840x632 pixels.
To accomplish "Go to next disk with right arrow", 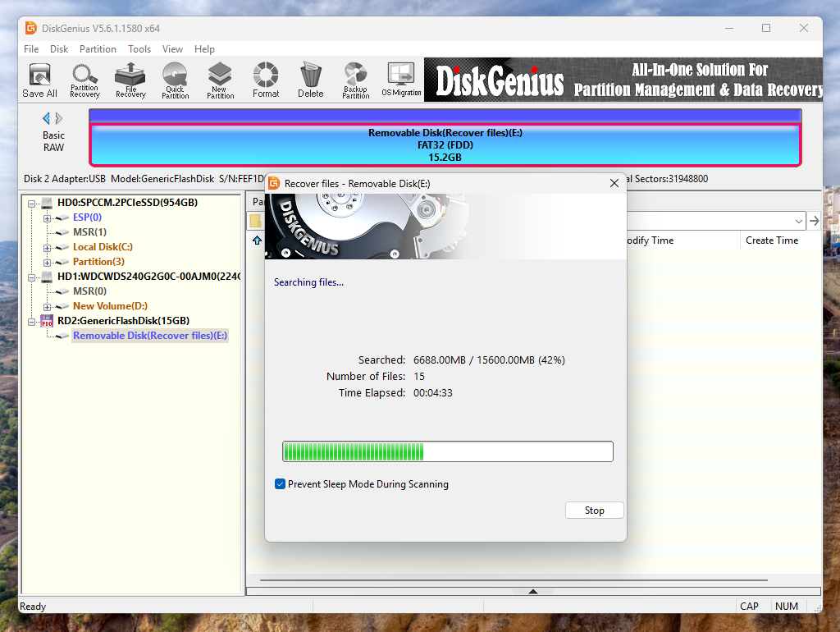I will point(59,118).
